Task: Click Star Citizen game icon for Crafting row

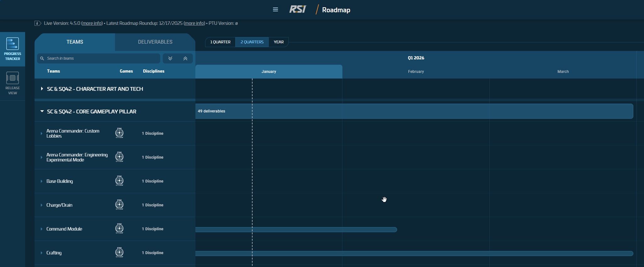Action: point(119,253)
